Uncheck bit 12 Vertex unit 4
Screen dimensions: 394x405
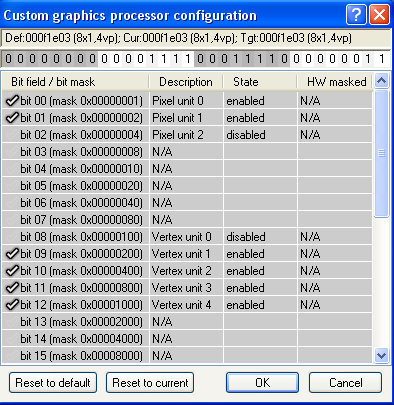click(12, 305)
